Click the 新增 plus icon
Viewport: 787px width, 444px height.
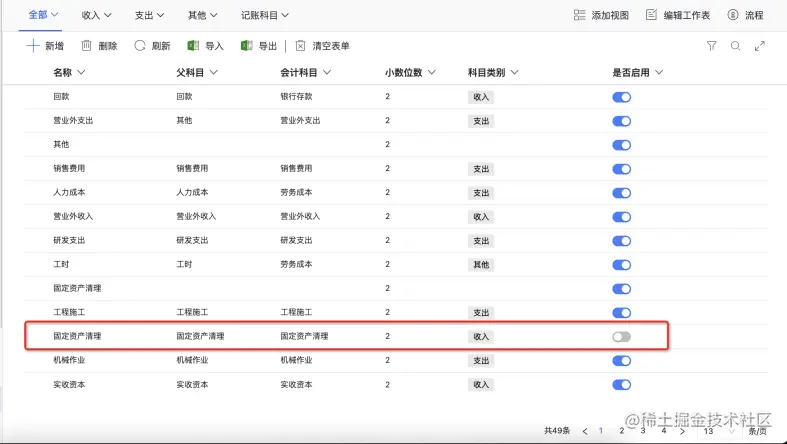(33, 46)
